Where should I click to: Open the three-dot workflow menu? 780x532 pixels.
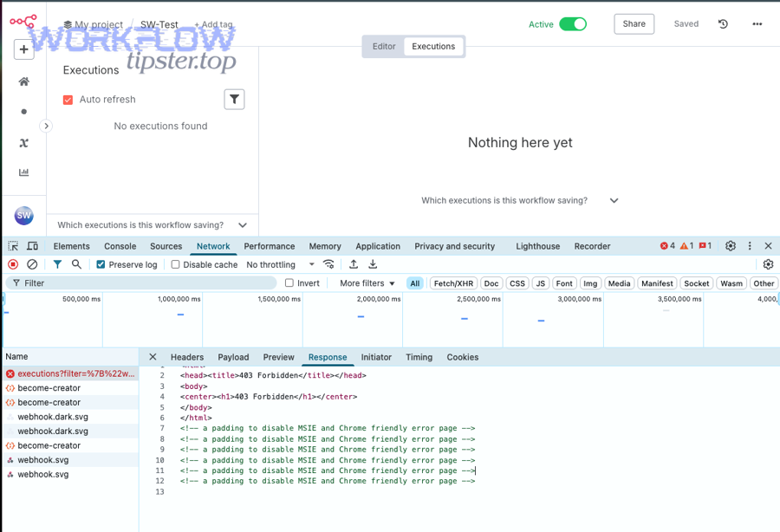coord(757,24)
